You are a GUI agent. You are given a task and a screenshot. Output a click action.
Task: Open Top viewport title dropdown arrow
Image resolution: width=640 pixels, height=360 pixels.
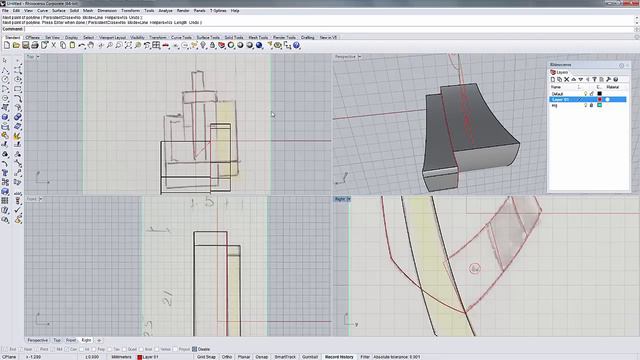tap(38, 57)
